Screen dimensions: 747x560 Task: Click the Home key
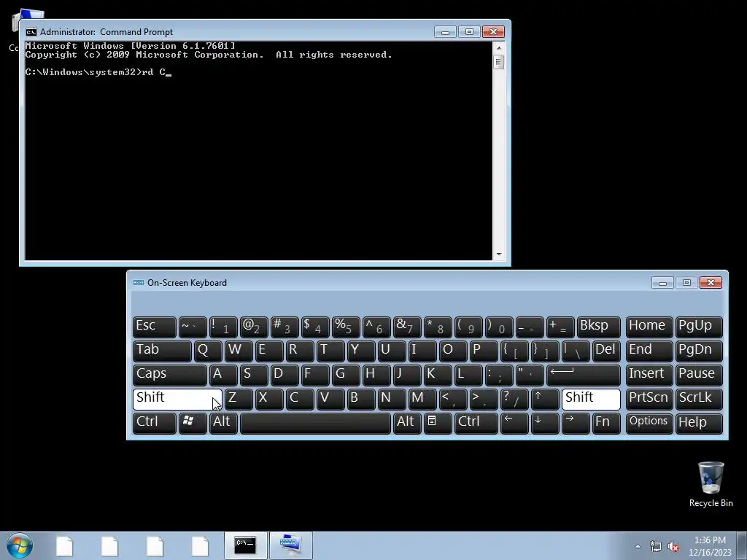649,327
